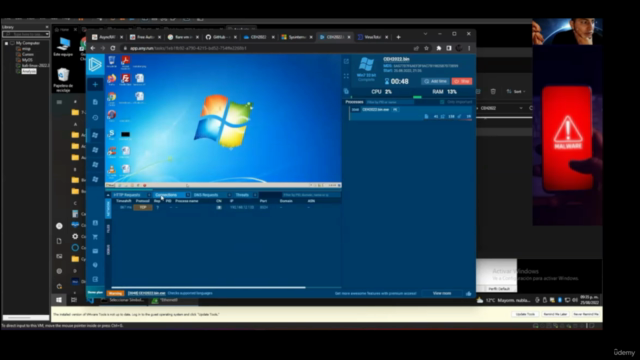Click the New task plus icon
This screenshot has width=640, height=360.
pyautogui.click(x=95, y=84)
